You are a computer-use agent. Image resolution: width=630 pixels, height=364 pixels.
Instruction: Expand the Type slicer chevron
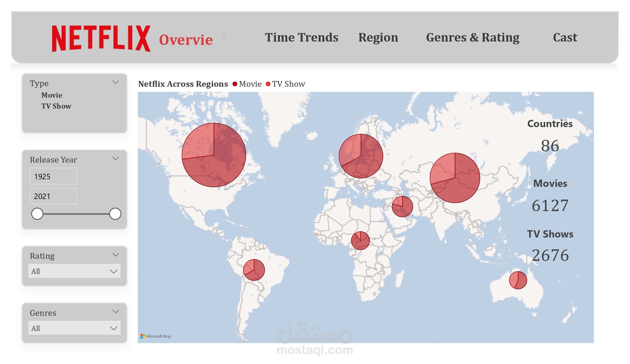point(116,82)
